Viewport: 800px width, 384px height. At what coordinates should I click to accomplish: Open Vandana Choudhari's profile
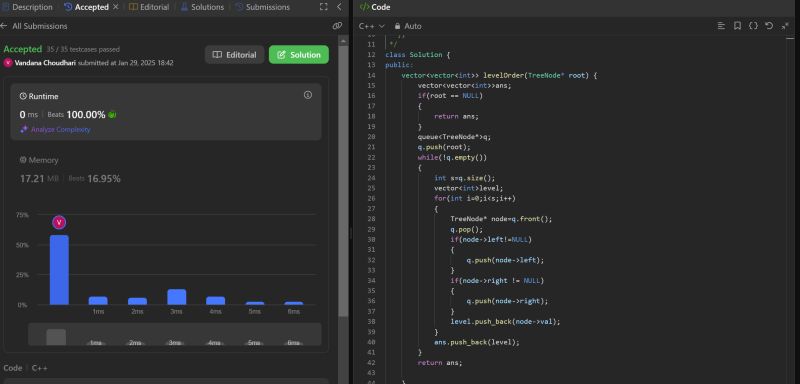(x=45, y=63)
